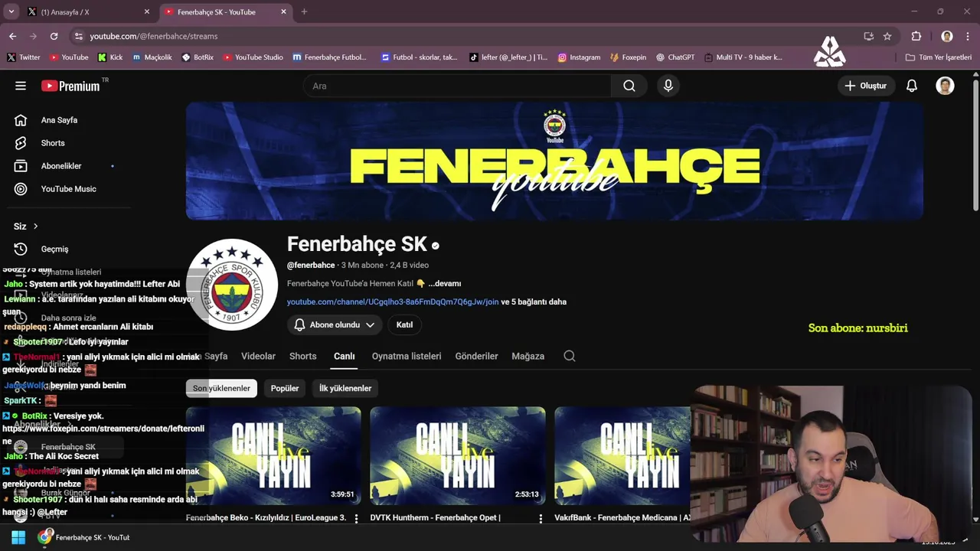Viewport: 980px width, 551px height.
Task: Open Twitter bookmark
Action: tap(24, 57)
